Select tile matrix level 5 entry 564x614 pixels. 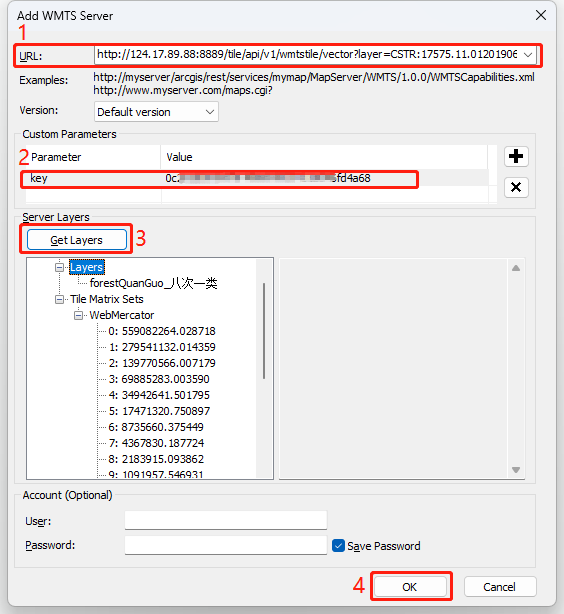(159, 411)
